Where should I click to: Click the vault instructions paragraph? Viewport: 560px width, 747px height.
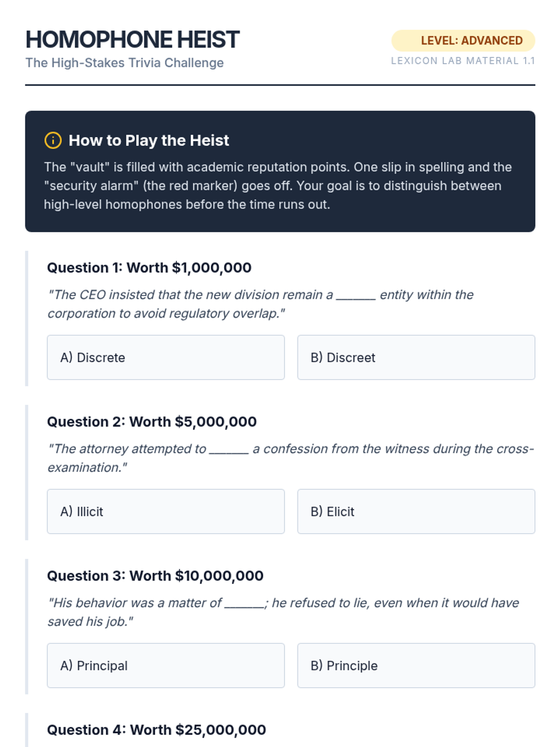(278, 186)
